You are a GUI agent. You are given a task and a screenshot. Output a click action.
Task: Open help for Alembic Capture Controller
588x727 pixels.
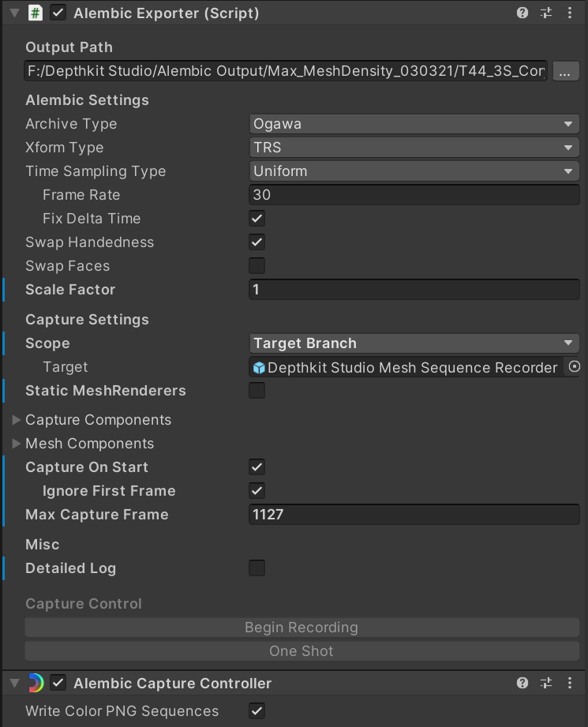tap(522, 684)
